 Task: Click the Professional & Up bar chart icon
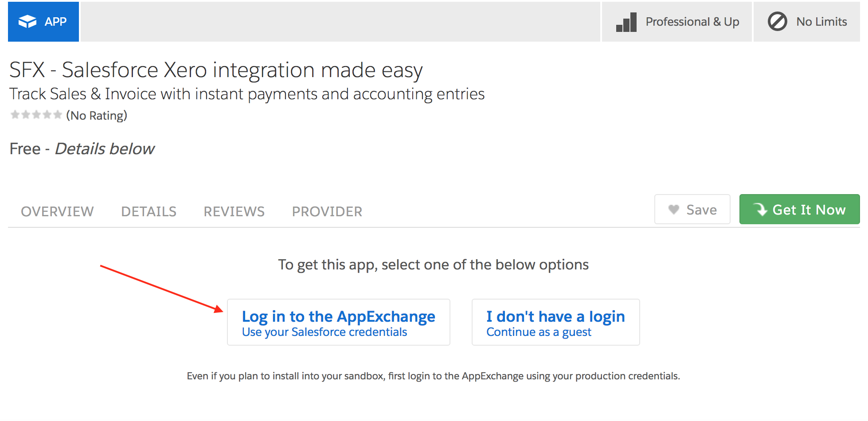click(x=626, y=22)
